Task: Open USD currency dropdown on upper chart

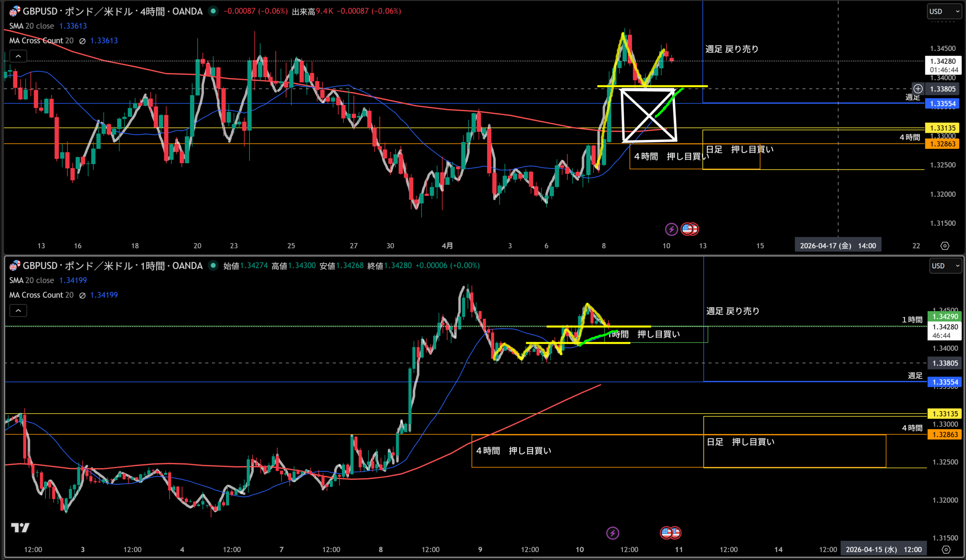Action: [944, 11]
